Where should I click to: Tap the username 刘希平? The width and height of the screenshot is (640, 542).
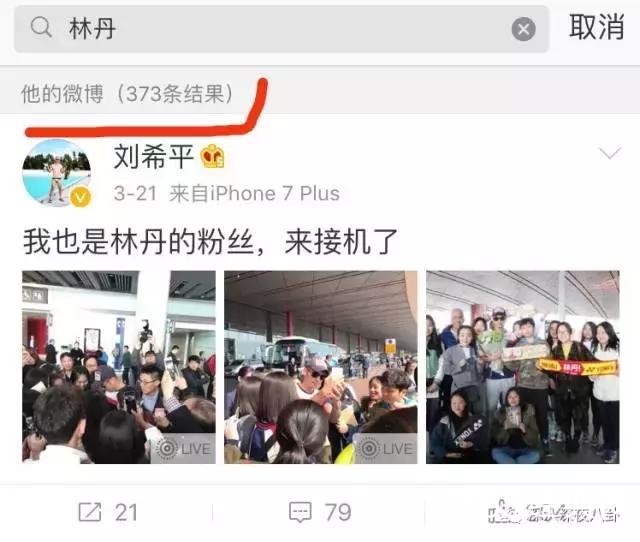[x=153, y=156]
